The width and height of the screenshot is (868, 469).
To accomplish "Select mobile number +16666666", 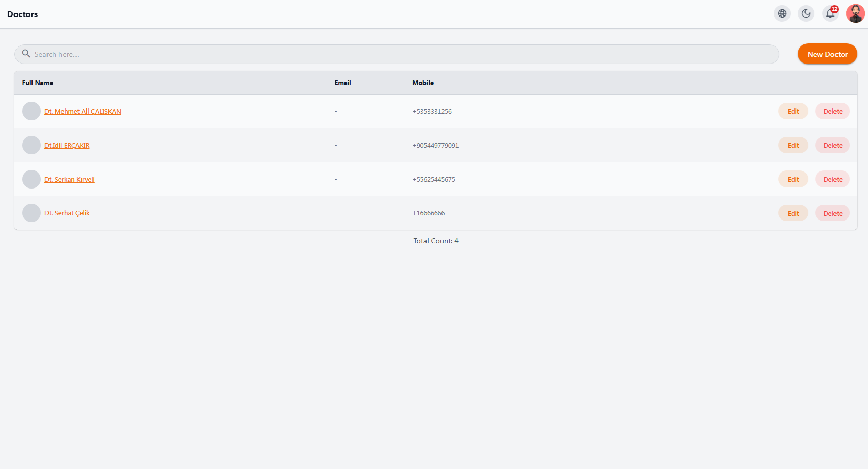I will point(429,213).
